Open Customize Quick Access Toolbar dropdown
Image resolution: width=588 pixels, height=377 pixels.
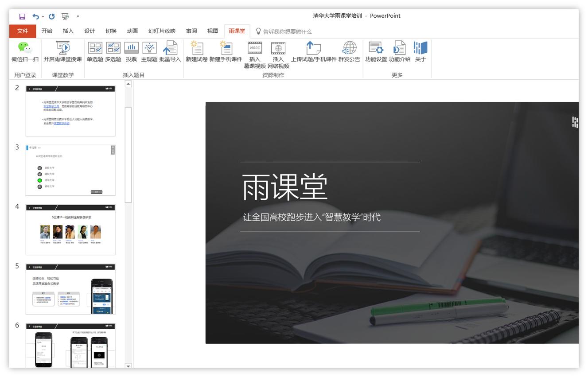pyautogui.click(x=78, y=16)
